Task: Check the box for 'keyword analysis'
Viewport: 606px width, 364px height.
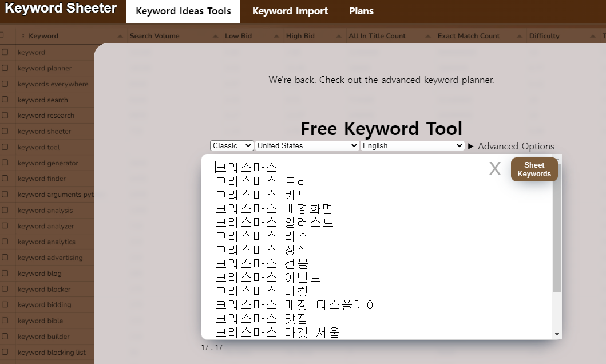Action: tap(5, 210)
